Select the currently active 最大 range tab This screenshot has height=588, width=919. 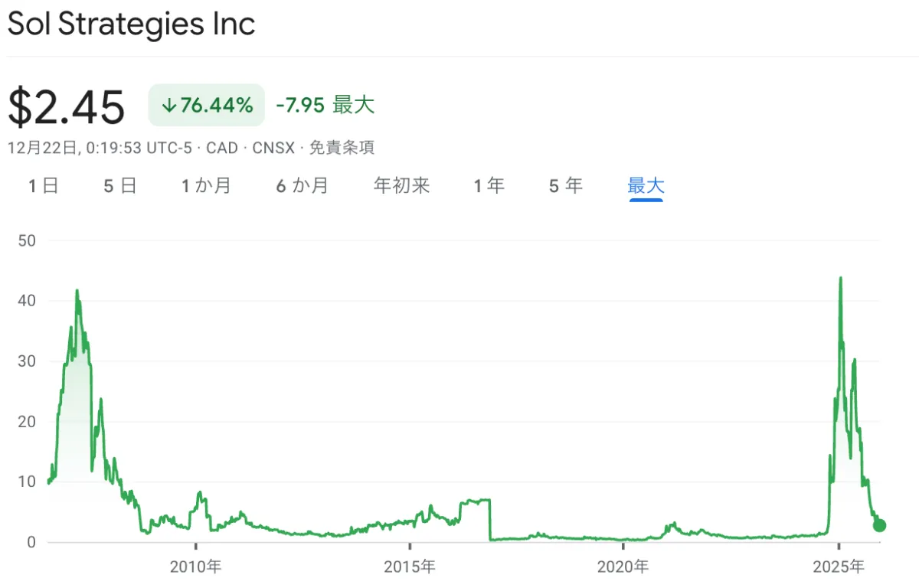646,185
